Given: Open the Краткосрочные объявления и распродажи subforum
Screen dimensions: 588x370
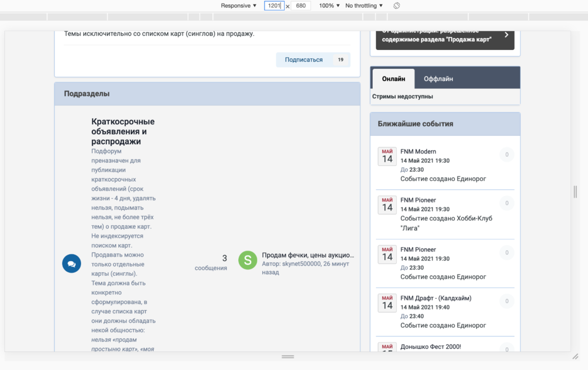Looking at the screenshot, I should (x=123, y=131).
